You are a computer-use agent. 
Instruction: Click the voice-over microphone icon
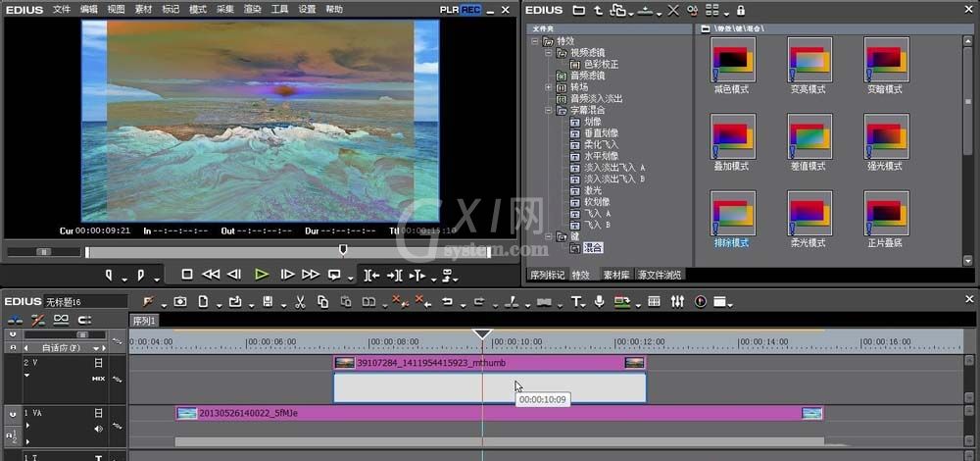coord(600,302)
